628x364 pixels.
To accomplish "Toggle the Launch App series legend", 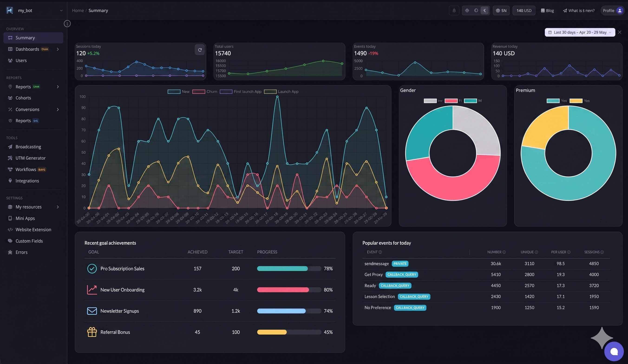I will pyautogui.click(x=281, y=92).
